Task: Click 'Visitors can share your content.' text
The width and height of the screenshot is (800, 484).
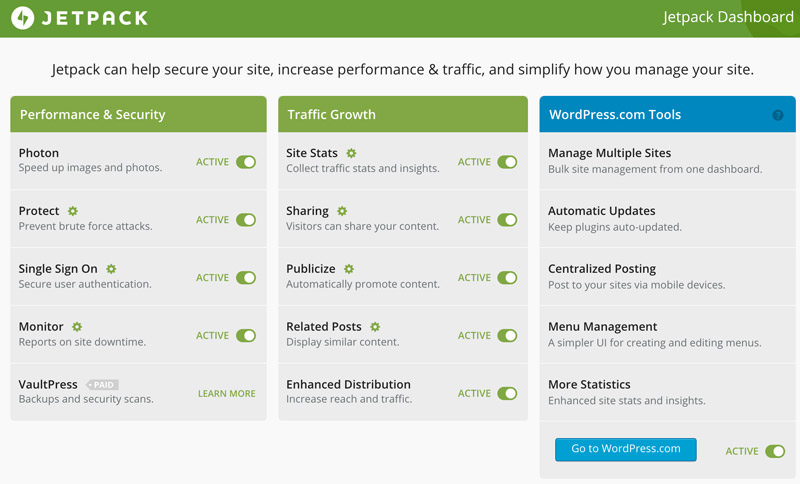Action: click(x=362, y=226)
